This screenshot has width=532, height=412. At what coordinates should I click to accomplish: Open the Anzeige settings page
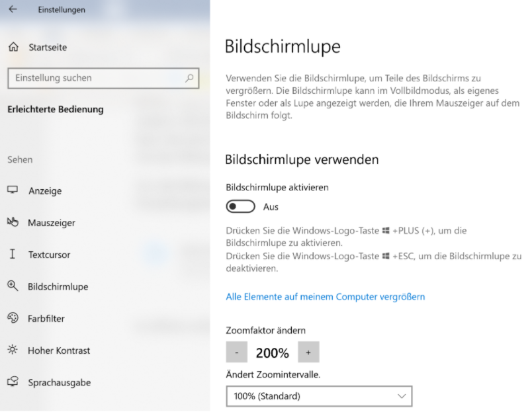tap(44, 190)
